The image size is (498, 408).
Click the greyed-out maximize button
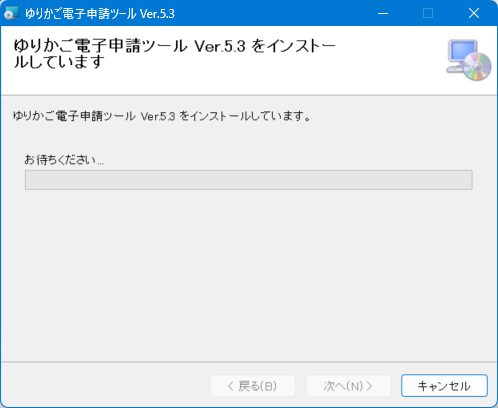pyautogui.click(x=428, y=13)
